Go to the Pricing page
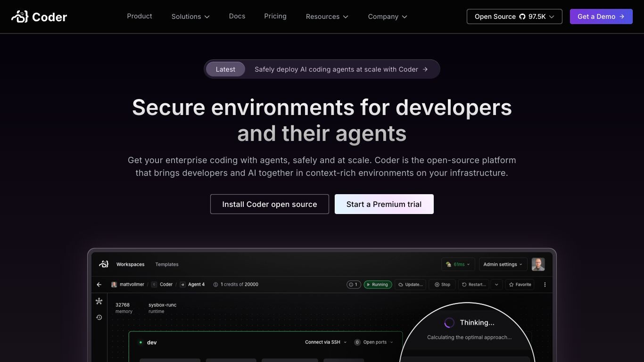644x362 pixels. coord(275,16)
